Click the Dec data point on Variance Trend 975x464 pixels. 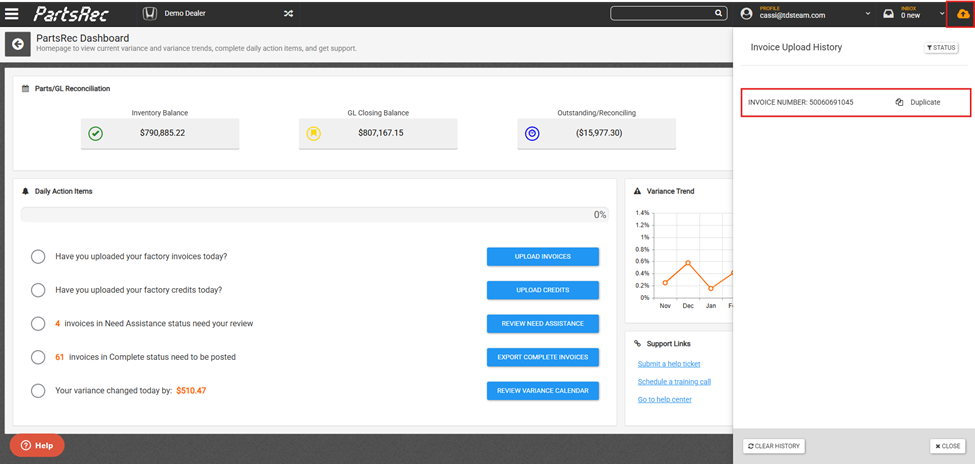pyautogui.click(x=688, y=262)
